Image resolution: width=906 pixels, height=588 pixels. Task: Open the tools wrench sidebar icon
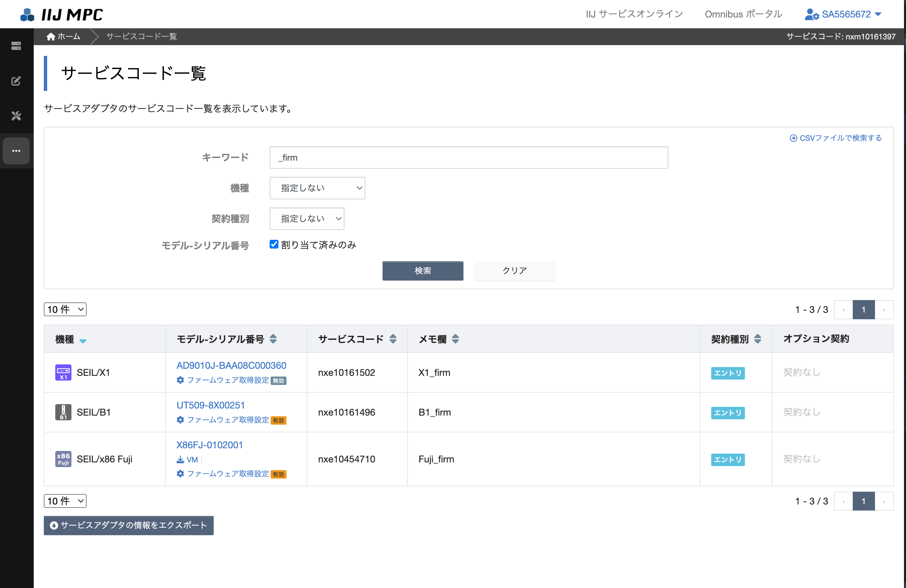(16, 116)
